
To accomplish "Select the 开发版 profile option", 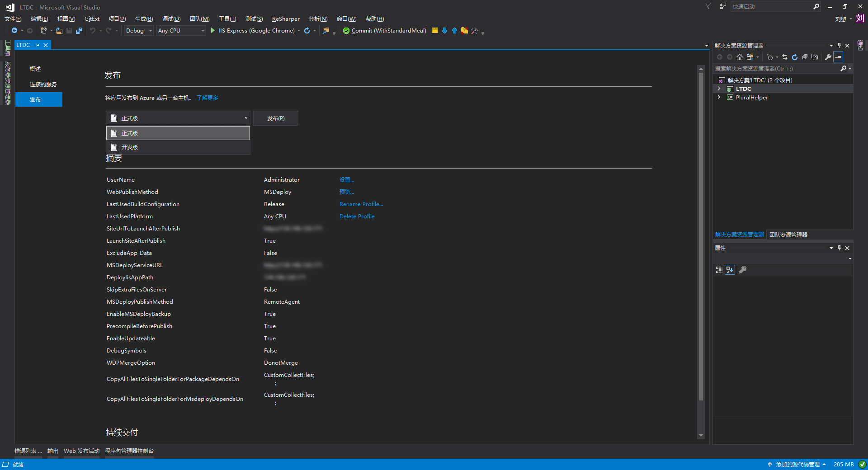I will pyautogui.click(x=178, y=147).
